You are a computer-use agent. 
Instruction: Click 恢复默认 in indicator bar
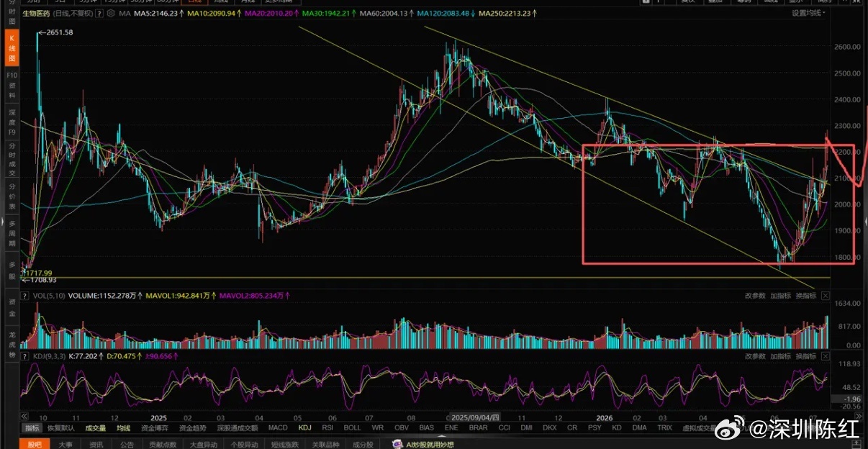coord(62,427)
